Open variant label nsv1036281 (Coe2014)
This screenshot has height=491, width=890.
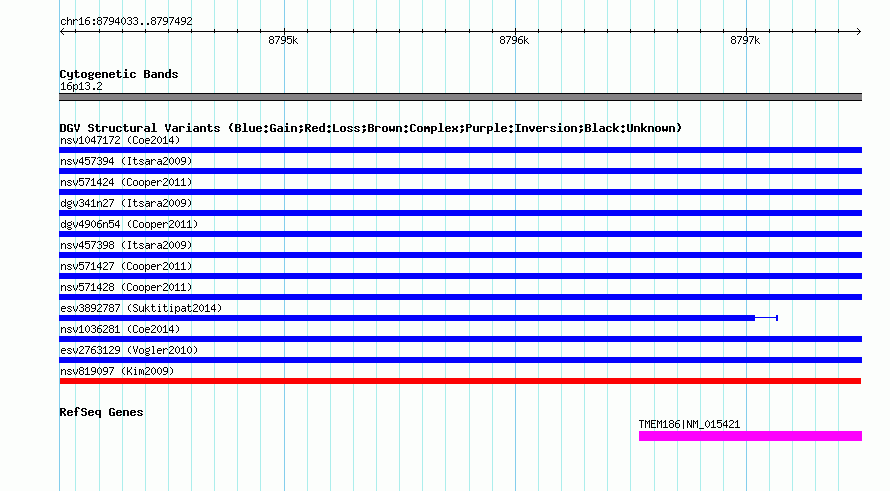(x=120, y=329)
